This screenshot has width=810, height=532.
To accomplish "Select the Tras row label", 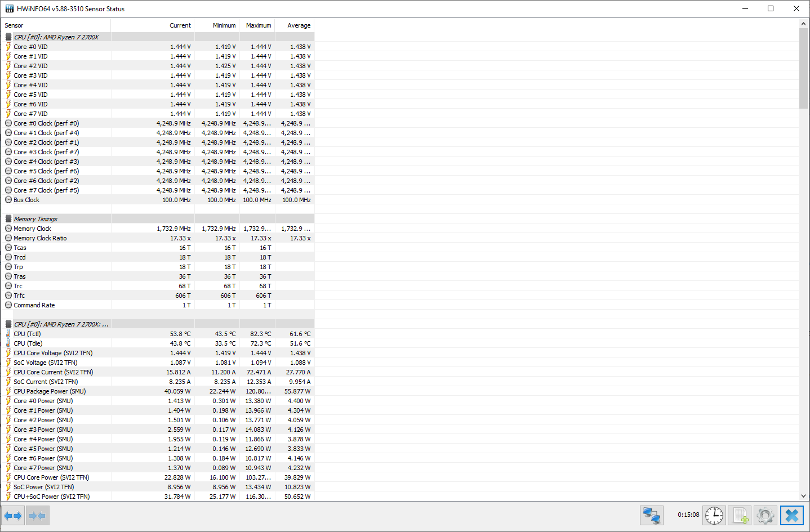I will tap(20, 276).
